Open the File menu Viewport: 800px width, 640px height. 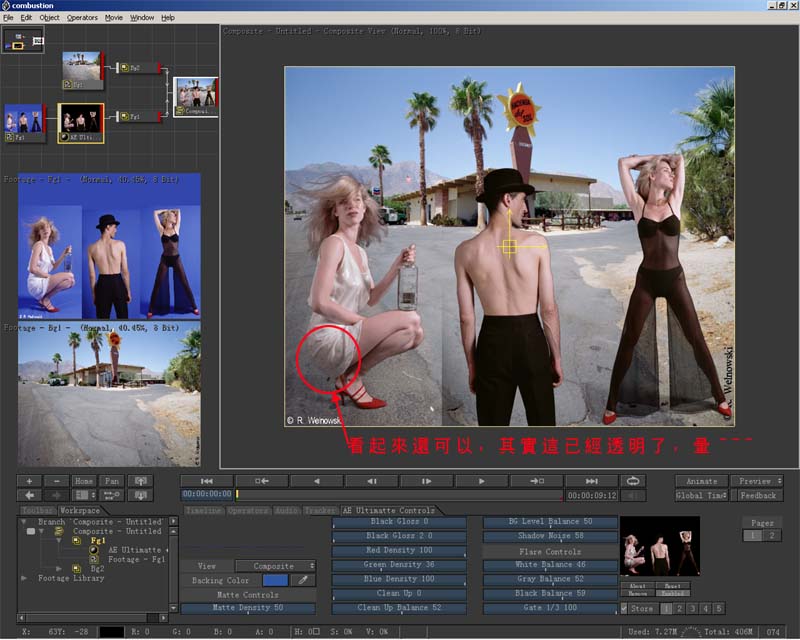click(x=8, y=17)
